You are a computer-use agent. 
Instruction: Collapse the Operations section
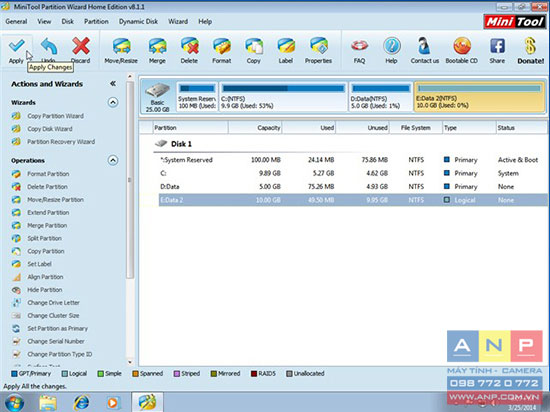pos(113,160)
